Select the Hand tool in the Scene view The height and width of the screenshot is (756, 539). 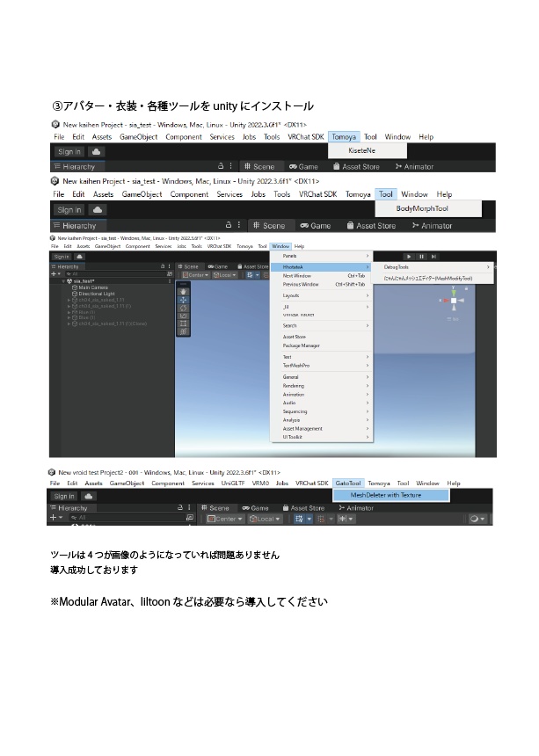[x=183, y=292]
